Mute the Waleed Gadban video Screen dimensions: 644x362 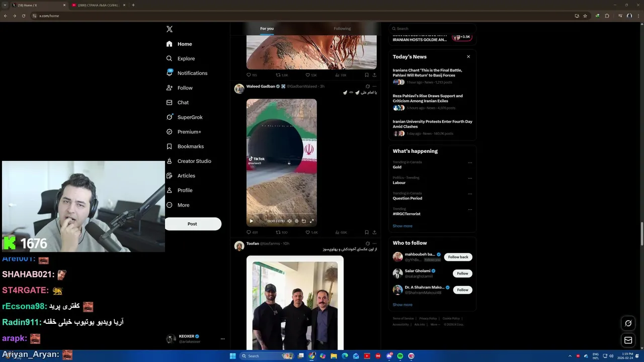289,221
